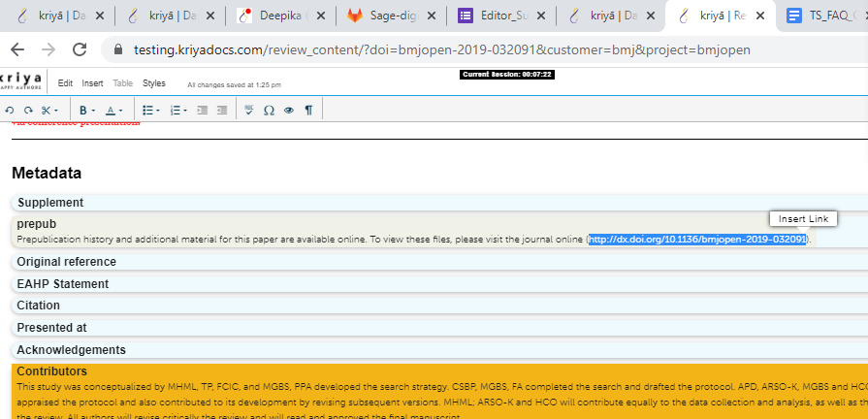Viewport: 868px width, 419px height.
Task: Expand the Bold formatting dropdown arrow
Action: click(x=93, y=111)
